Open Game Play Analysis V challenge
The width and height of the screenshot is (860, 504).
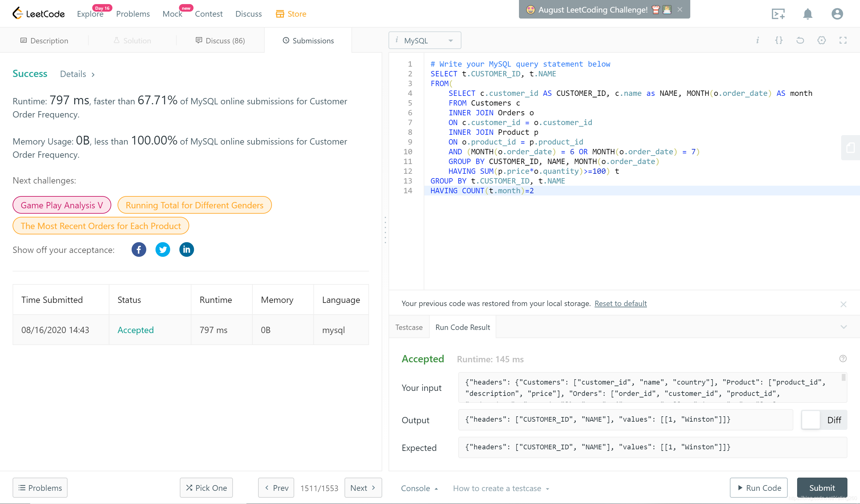coord(62,205)
